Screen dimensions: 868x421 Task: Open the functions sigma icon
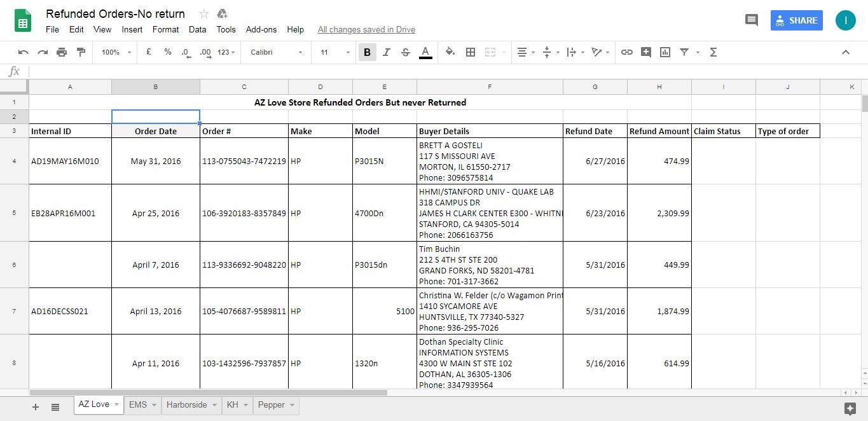[713, 52]
